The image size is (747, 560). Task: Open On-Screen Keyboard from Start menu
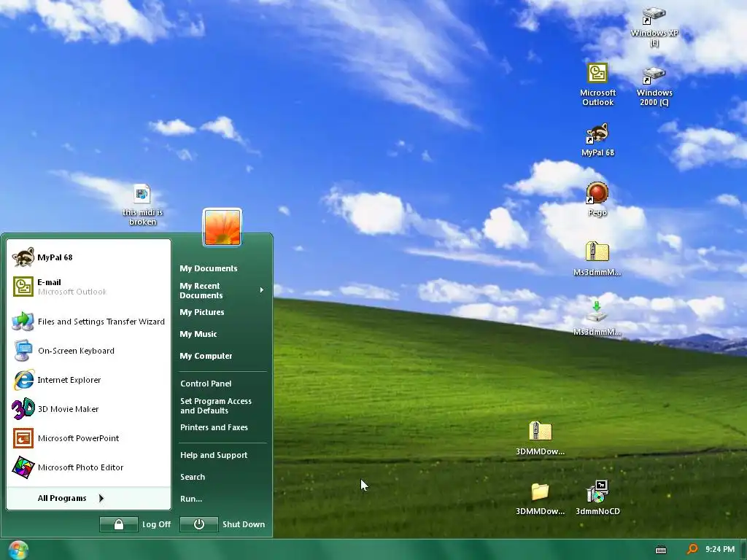click(88, 351)
